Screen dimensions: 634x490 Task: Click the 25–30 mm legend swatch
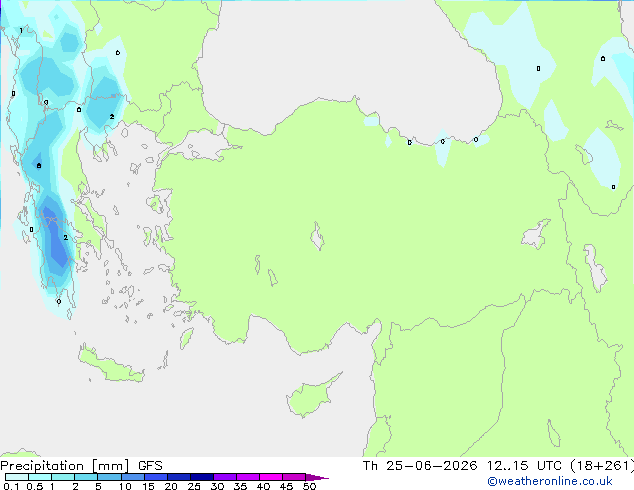(x=202, y=477)
